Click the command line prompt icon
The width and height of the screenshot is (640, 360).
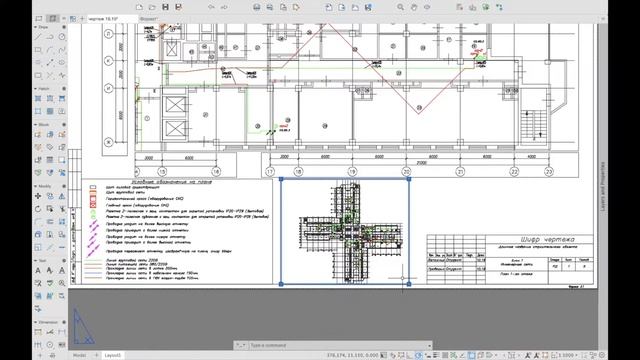click(240, 345)
